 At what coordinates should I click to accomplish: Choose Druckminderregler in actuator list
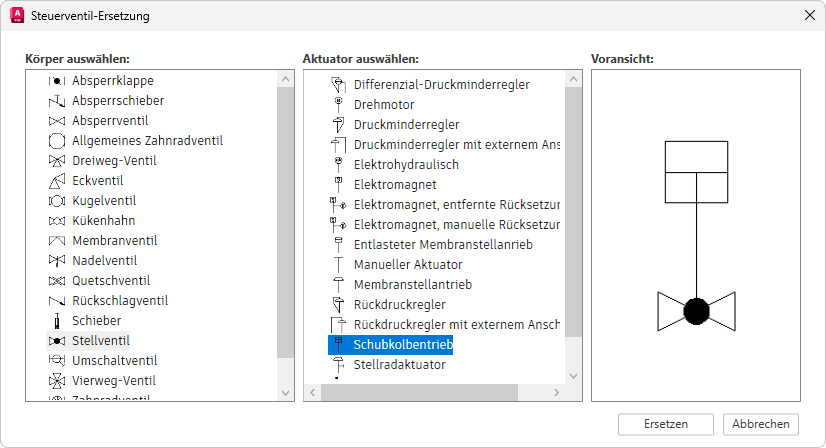(x=406, y=124)
